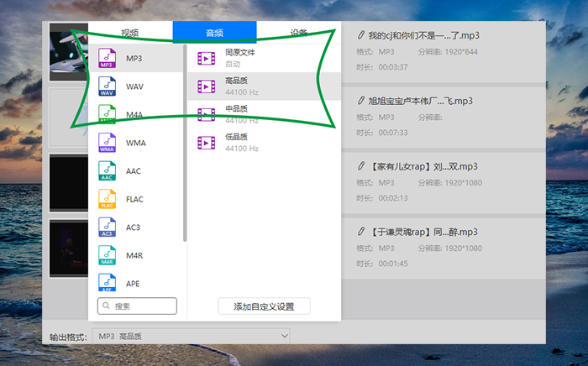Select the third video thumbnail
The width and height of the screenshot is (588, 366).
click(x=69, y=183)
